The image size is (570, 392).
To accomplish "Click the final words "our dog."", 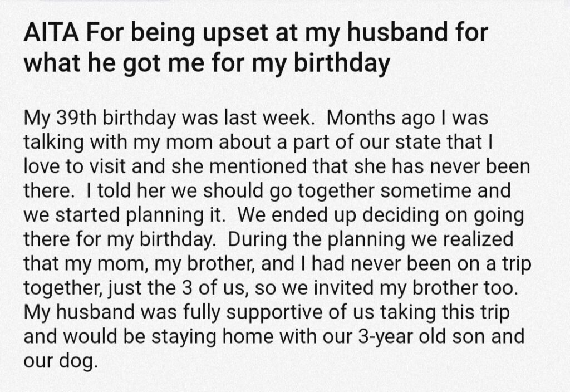I will (61, 361).
